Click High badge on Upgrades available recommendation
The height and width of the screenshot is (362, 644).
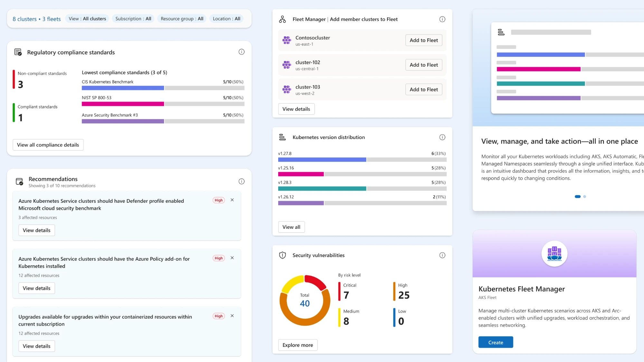point(219,316)
